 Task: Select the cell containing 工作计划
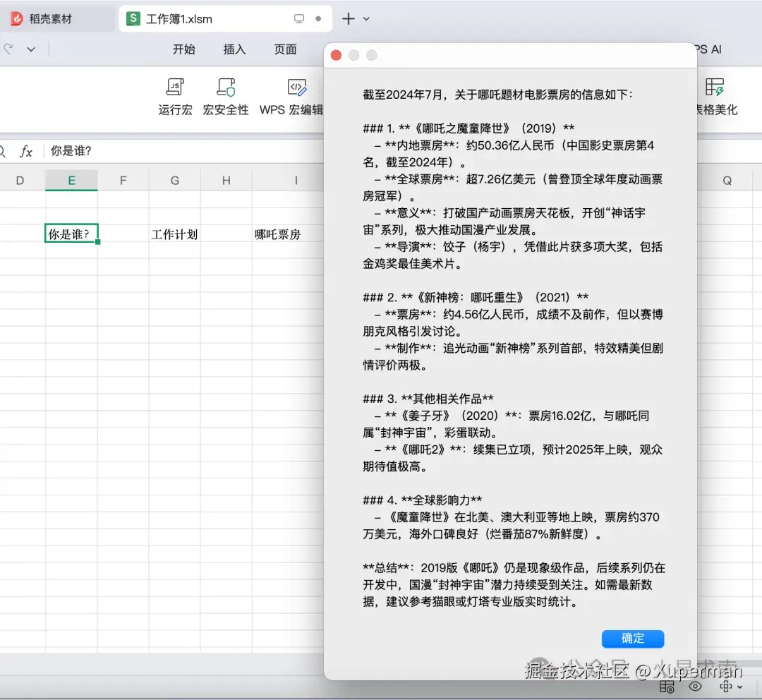tap(175, 234)
